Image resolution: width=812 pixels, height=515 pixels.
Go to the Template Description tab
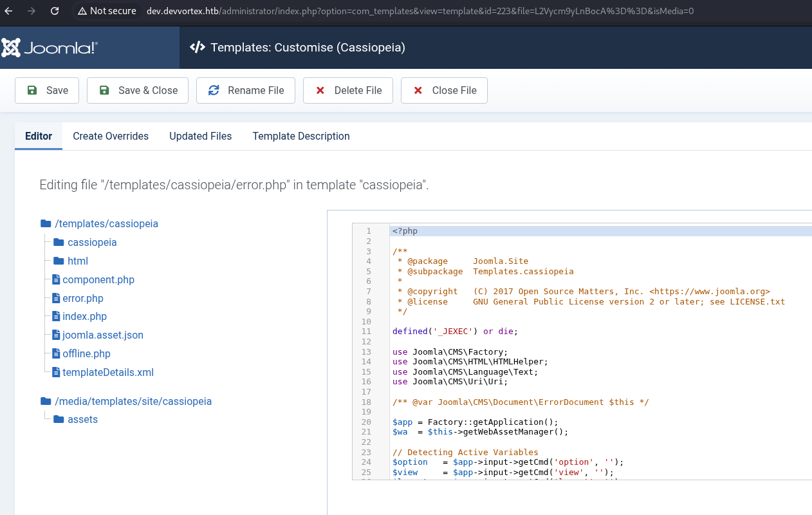[x=301, y=136]
